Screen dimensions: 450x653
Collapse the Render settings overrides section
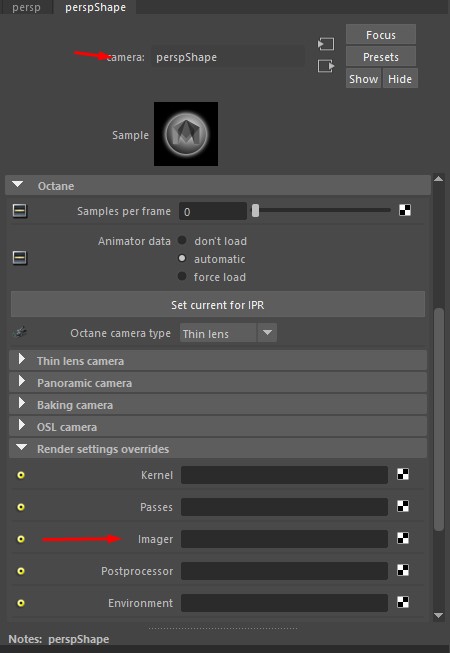pos(218,449)
